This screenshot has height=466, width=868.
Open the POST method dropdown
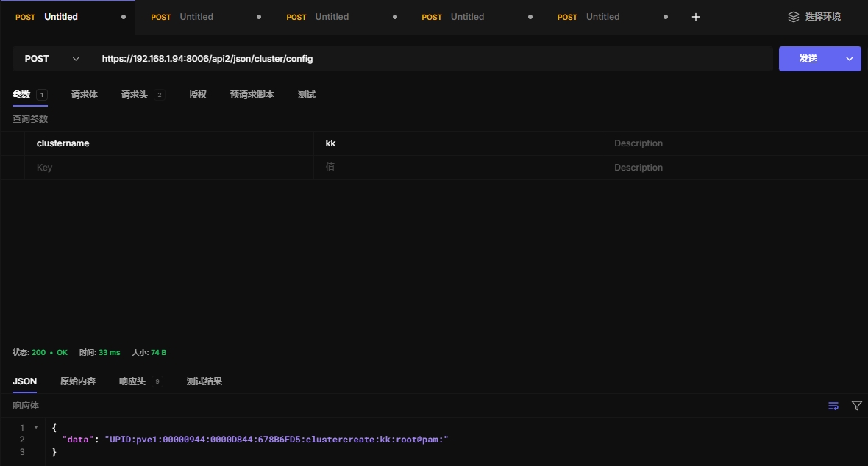pos(51,59)
